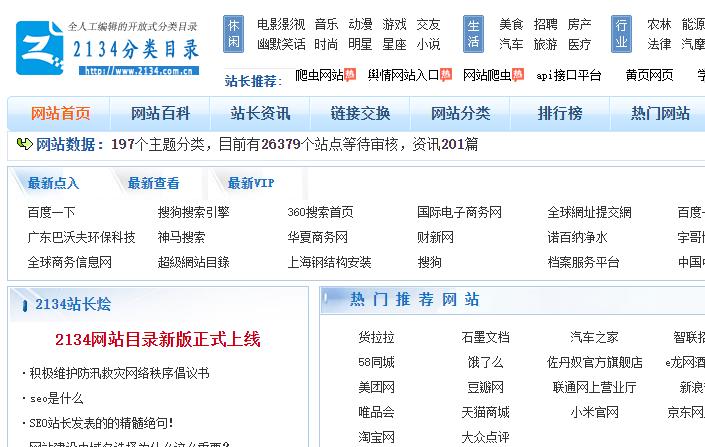Open the 汽车之家 recommended site

594,337
